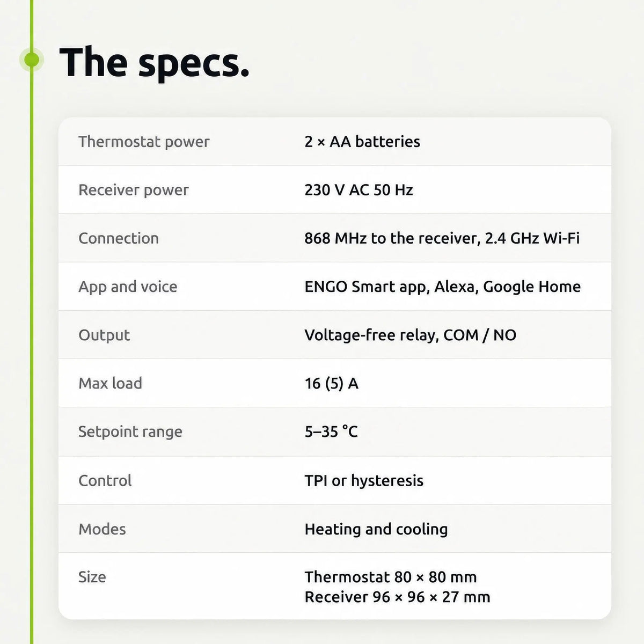Select the Size row label
Image resolution: width=644 pixels, height=644 pixels.
tap(92, 577)
